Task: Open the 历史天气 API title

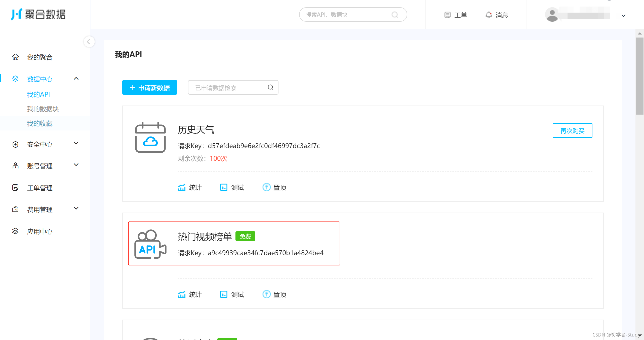Action: (x=196, y=130)
